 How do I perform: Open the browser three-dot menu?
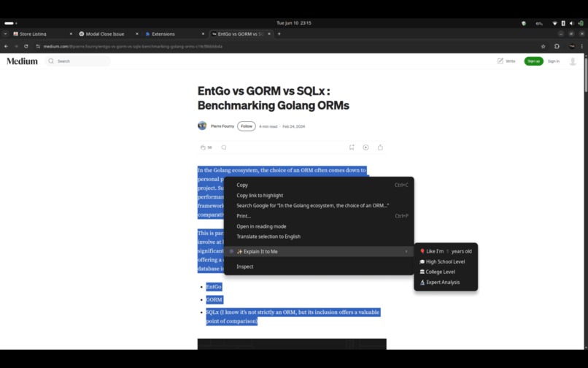point(582,46)
